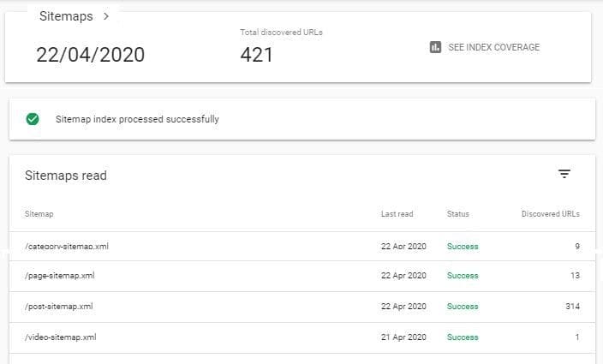Click Success status for post-sitemap
Viewport: 603px width, 364px height.
tap(463, 306)
